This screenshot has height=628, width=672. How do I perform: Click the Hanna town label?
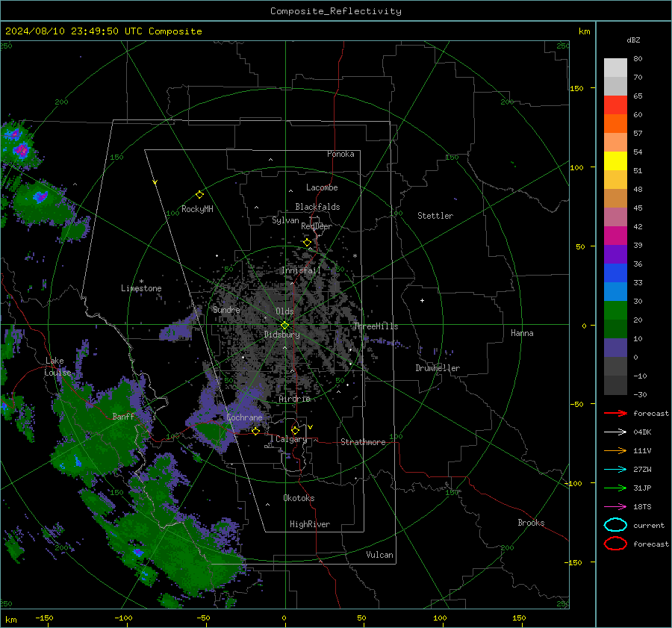[522, 333]
